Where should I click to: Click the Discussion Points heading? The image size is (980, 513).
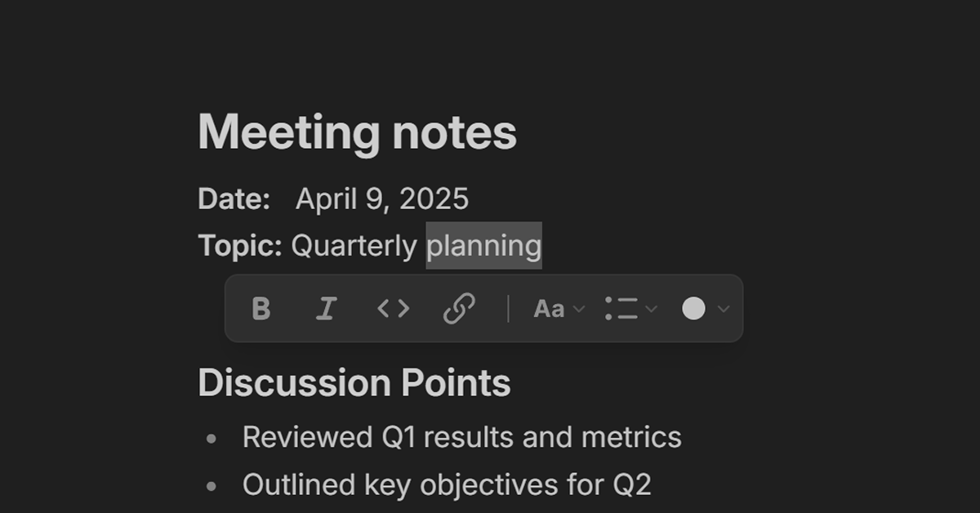pyautogui.click(x=354, y=381)
